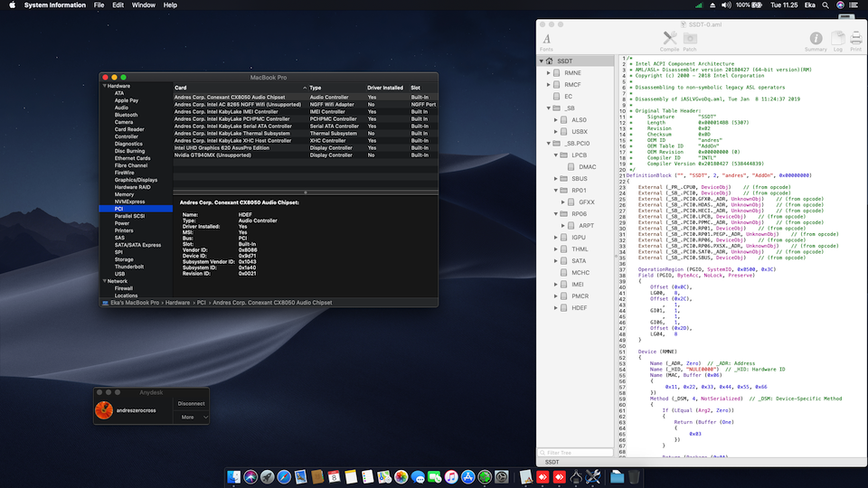Select Intel AC 8265 NGFF Wifi row
The image size is (868, 488).
pos(305,104)
